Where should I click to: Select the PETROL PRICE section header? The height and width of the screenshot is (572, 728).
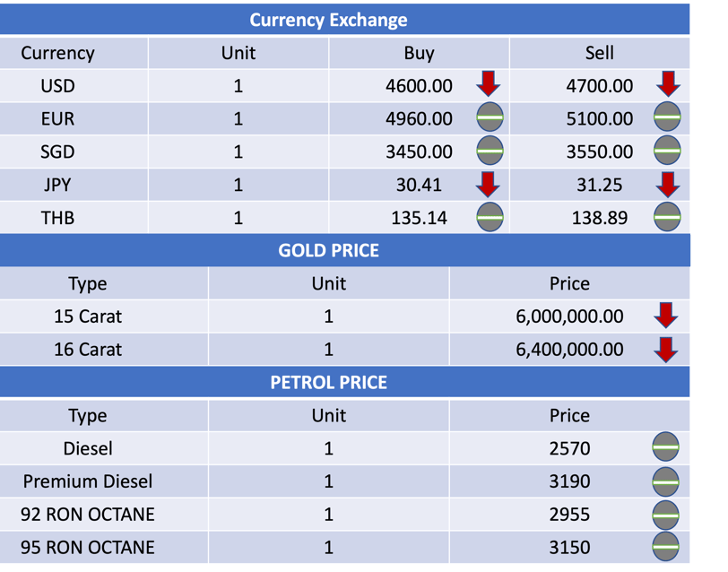click(328, 382)
